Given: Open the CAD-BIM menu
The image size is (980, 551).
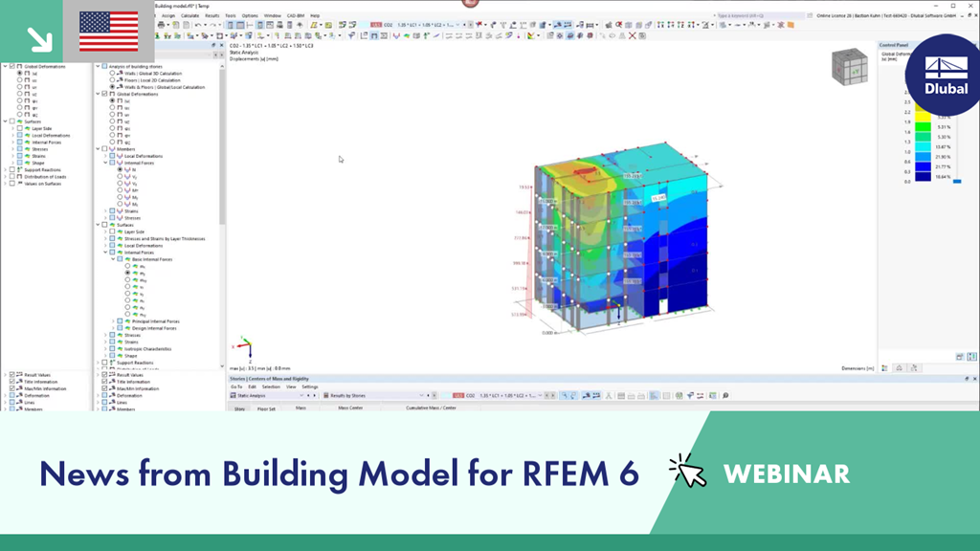Looking at the screenshot, I should [293, 14].
